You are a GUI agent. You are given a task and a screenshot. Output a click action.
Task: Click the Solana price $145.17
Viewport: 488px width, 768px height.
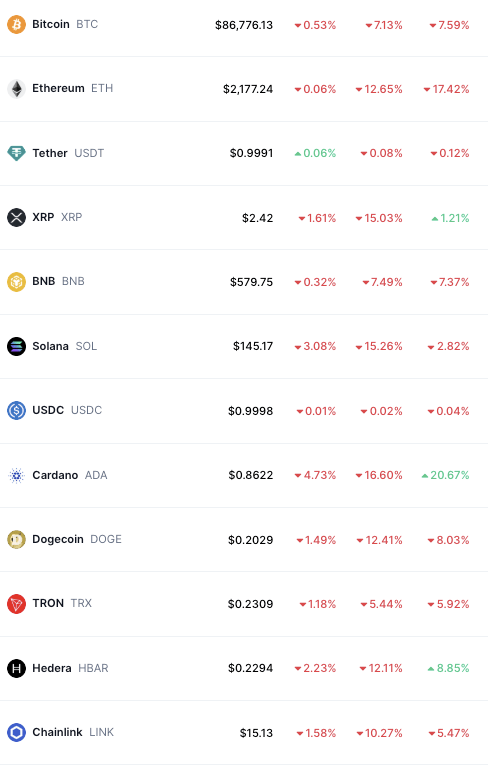(x=253, y=346)
